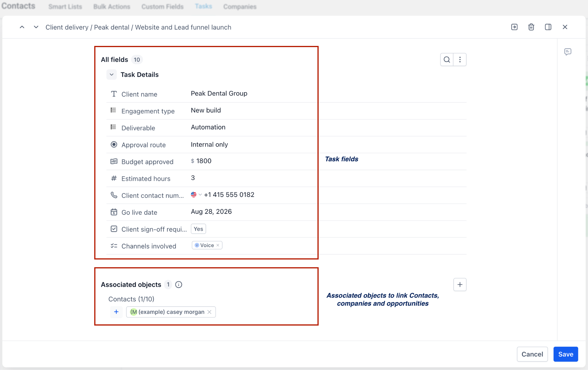
Task: Change Approval route Internal only
Action: (209, 144)
